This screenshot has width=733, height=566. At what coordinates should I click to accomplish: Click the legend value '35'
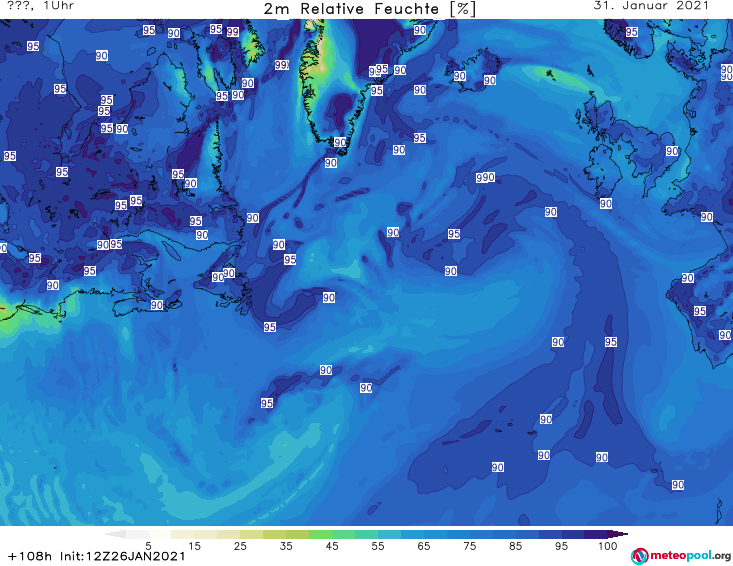click(286, 546)
